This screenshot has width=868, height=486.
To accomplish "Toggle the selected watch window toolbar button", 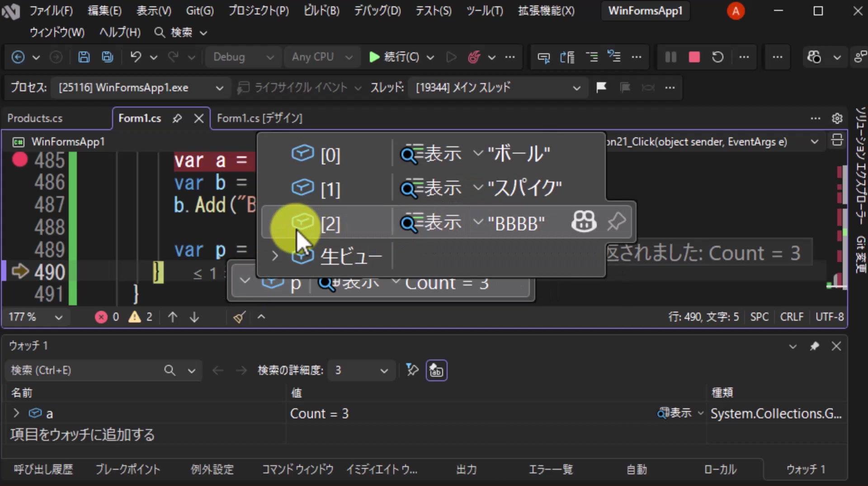I will coord(436,370).
